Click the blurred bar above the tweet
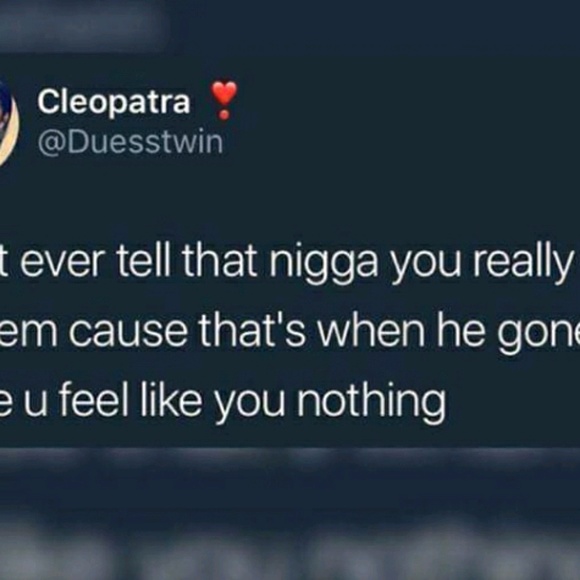The image size is (580, 580). [x=83, y=26]
